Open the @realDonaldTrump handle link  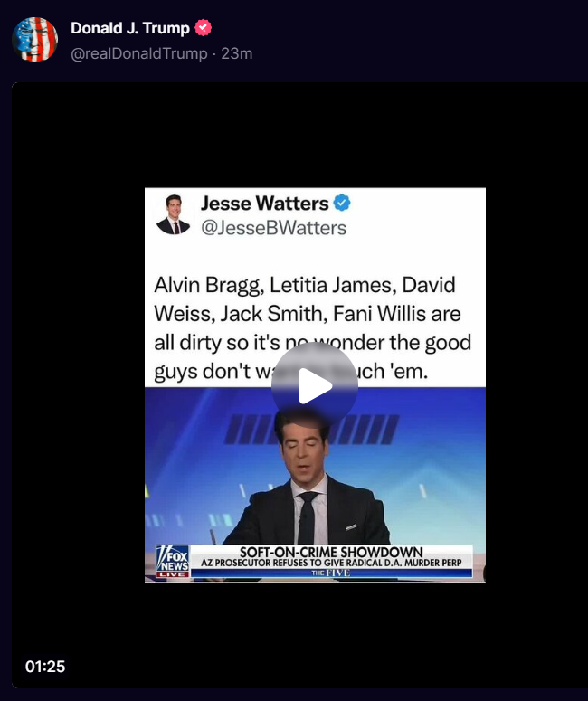[x=139, y=53]
